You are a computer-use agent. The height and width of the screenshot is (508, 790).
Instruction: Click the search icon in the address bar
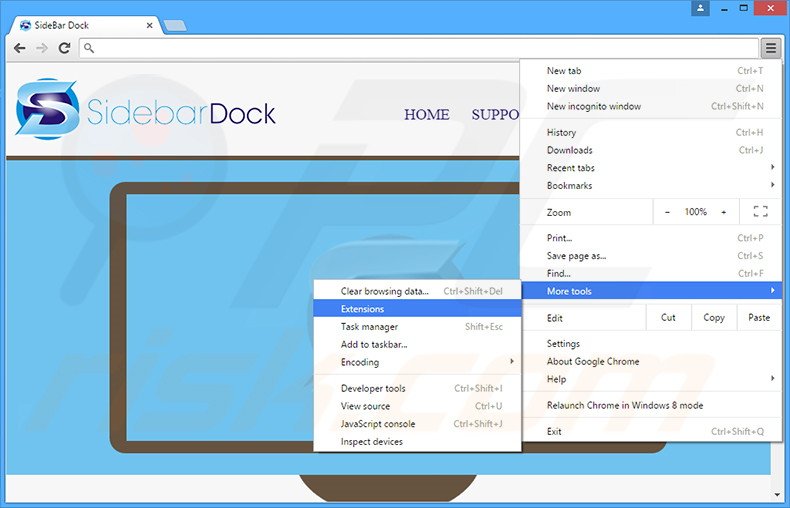click(x=89, y=48)
